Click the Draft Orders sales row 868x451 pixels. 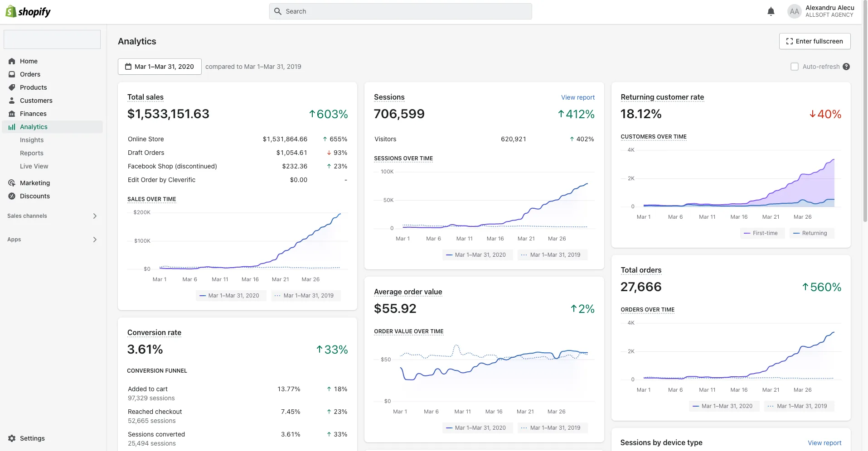(238, 153)
